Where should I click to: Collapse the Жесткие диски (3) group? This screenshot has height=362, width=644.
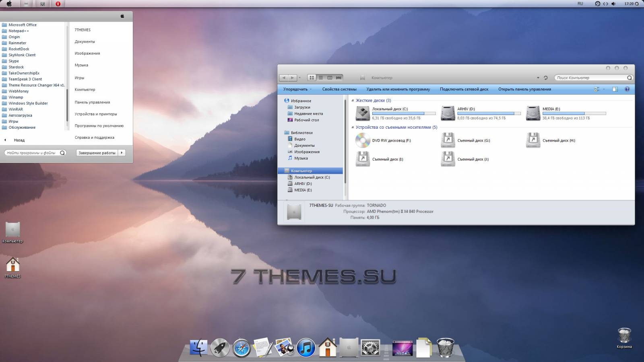[x=353, y=101]
